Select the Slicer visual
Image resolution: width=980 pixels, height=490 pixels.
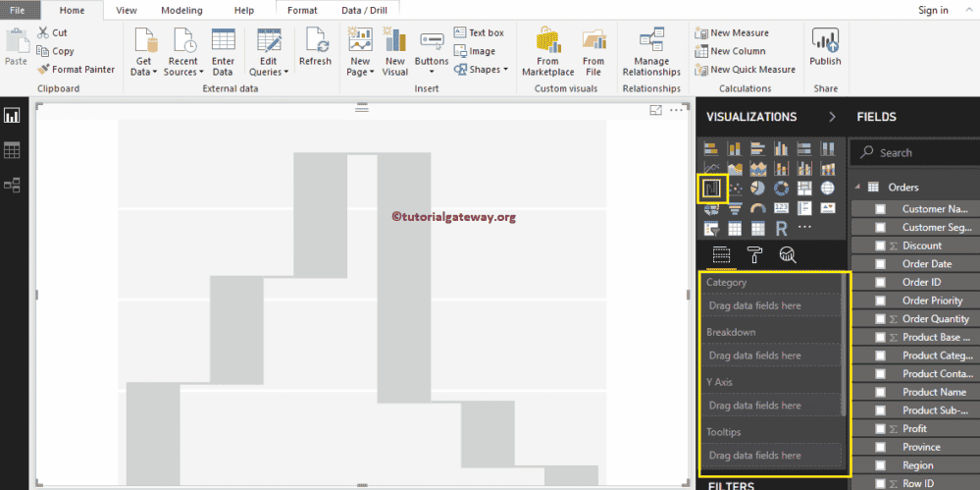pyautogui.click(x=710, y=229)
